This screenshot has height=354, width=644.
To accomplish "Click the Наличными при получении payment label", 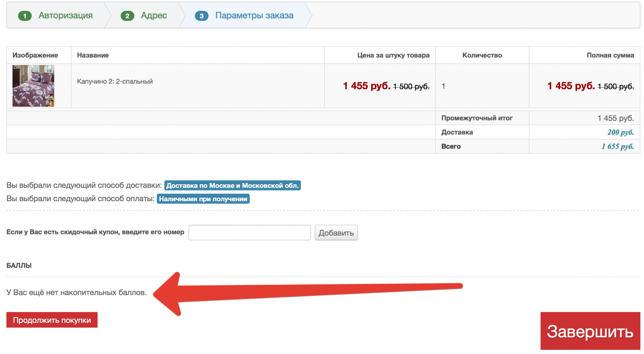I will [x=203, y=199].
